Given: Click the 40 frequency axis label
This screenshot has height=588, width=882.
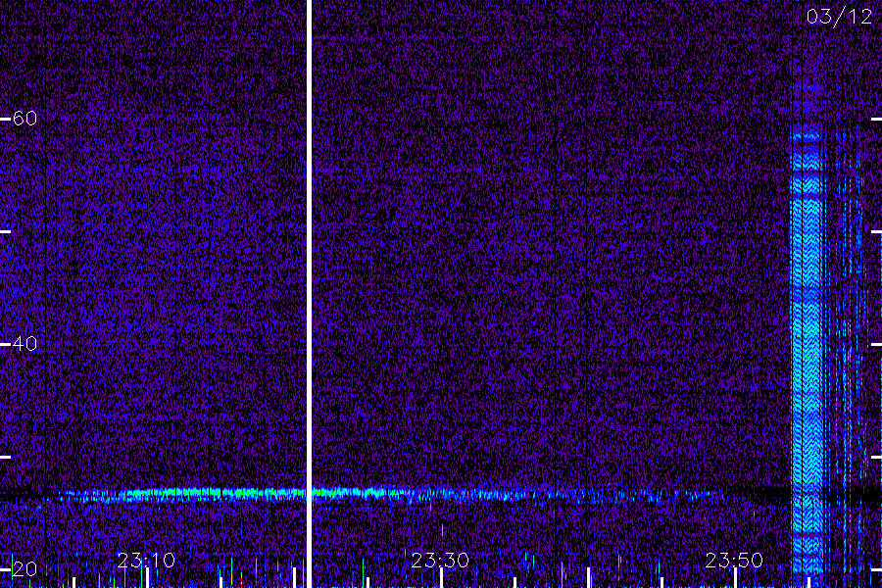Looking at the screenshot, I should (x=24, y=344).
